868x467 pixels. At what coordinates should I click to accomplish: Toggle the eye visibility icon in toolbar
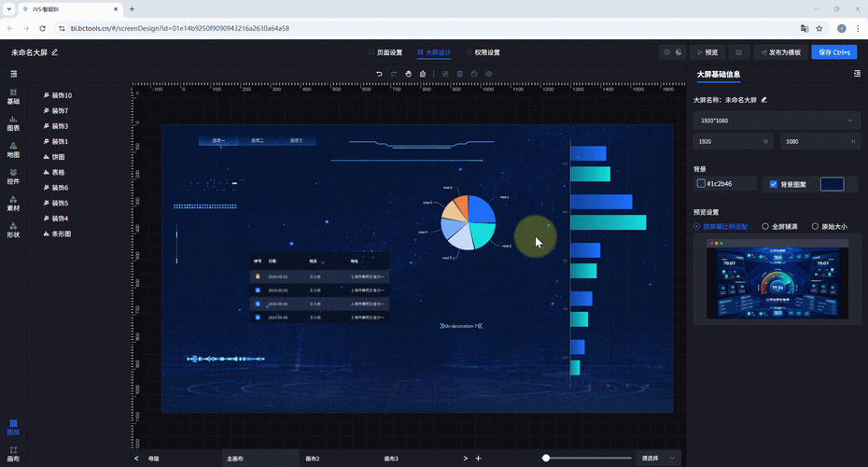[489, 74]
